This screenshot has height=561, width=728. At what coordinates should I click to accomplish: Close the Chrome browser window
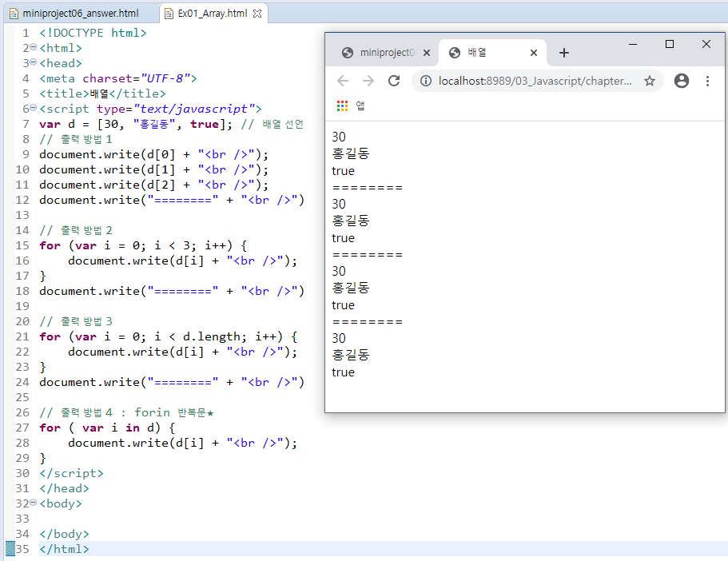(x=706, y=44)
